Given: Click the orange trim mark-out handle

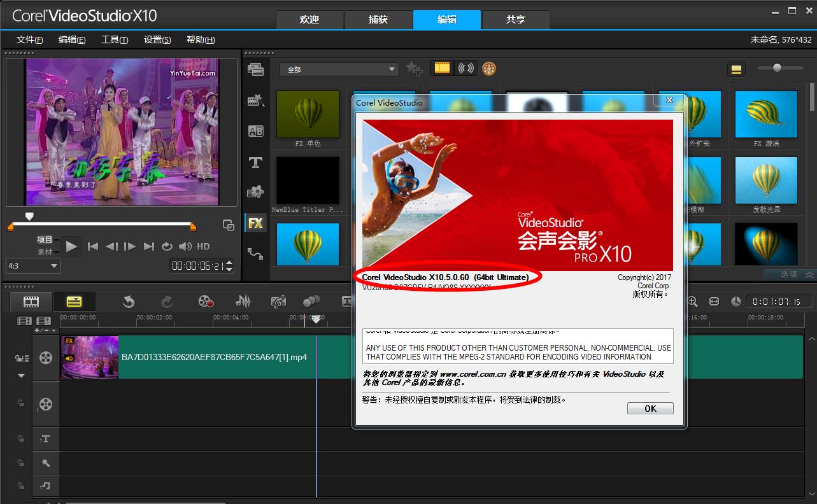Looking at the screenshot, I should [x=193, y=227].
